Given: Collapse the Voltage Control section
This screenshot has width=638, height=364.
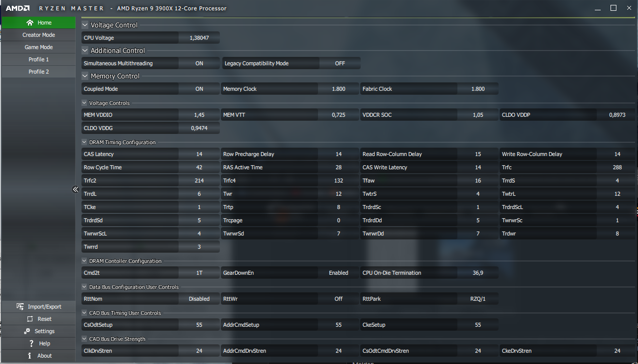Looking at the screenshot, I should point(85,25).
